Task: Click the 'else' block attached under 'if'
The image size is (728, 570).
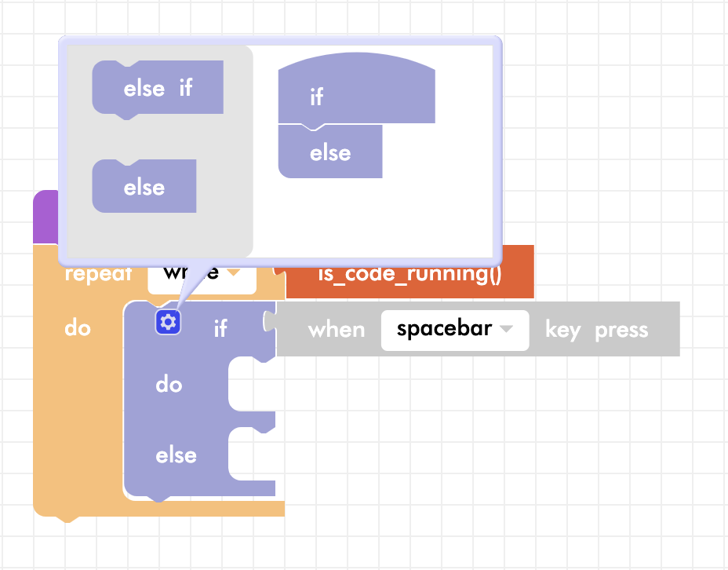Action: point(330,152)
